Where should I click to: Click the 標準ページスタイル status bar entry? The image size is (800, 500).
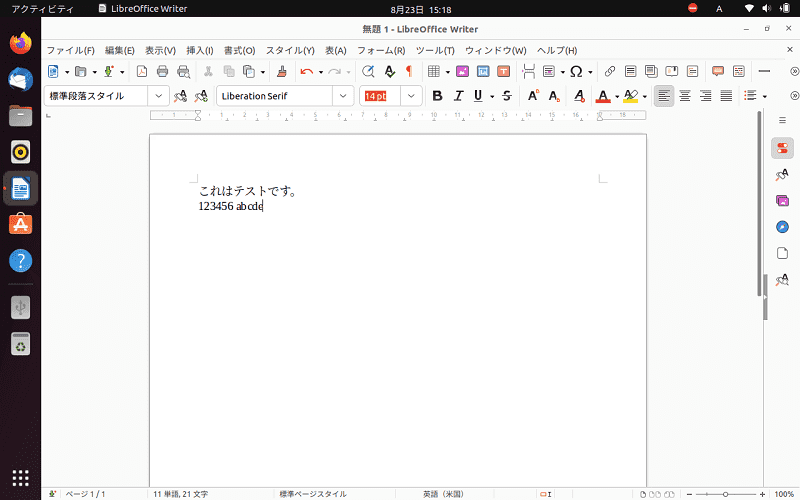(313, 494)
